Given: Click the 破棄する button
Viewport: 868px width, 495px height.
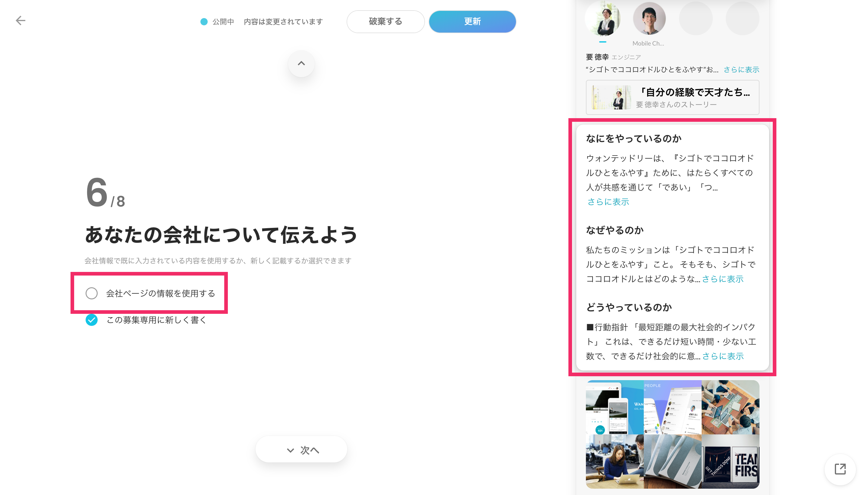Looking at the screenshot, I should pos(385,21).
